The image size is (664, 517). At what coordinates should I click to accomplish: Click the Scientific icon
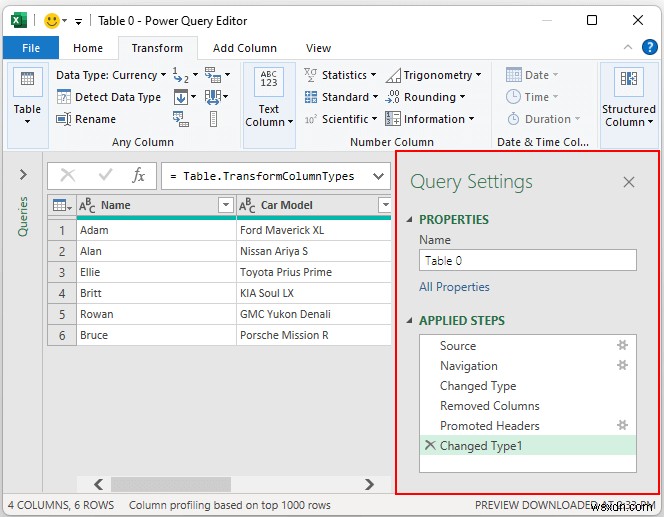[310, 119]
